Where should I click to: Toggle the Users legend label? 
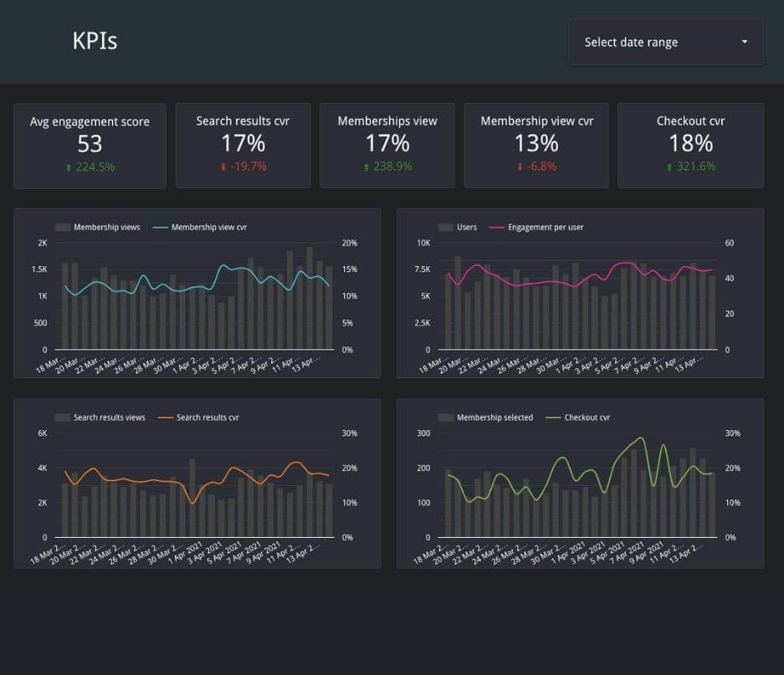(467, 228)
